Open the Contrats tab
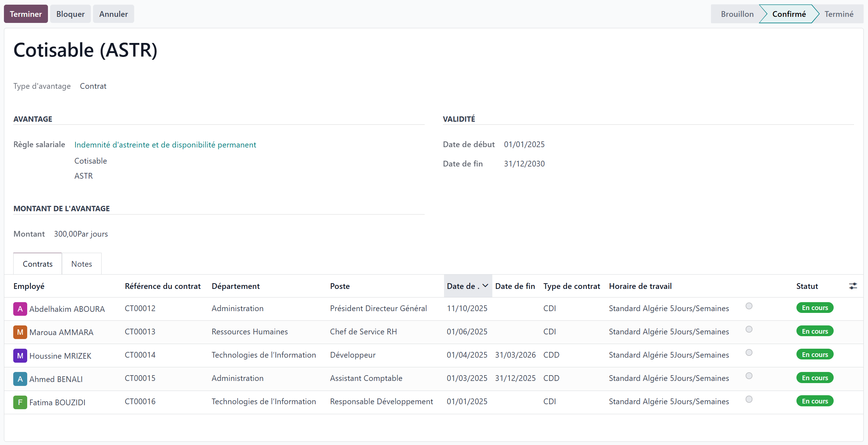The height and width of the screenshot is (445, 868). click(x=38, y=264)
